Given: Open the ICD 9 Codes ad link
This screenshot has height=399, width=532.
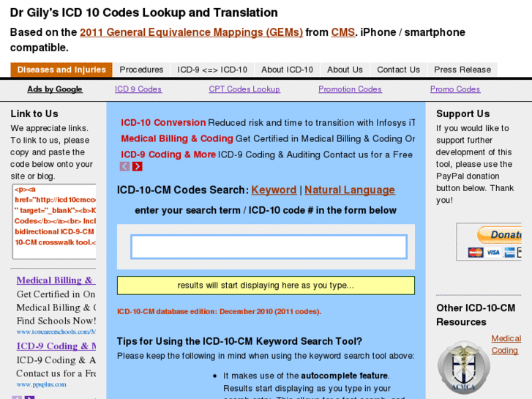Looking at the screenshot, I should point(138,89).
